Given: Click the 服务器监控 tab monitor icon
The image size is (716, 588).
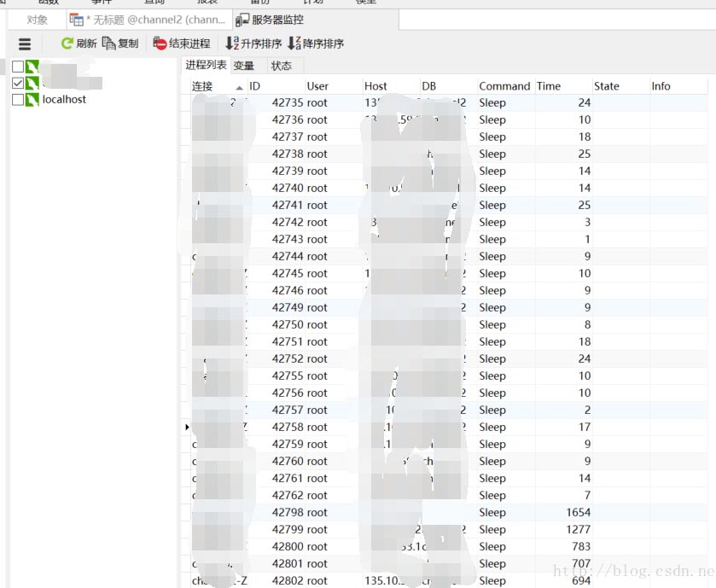Looking at the screenshot, I should pos(242,20).
